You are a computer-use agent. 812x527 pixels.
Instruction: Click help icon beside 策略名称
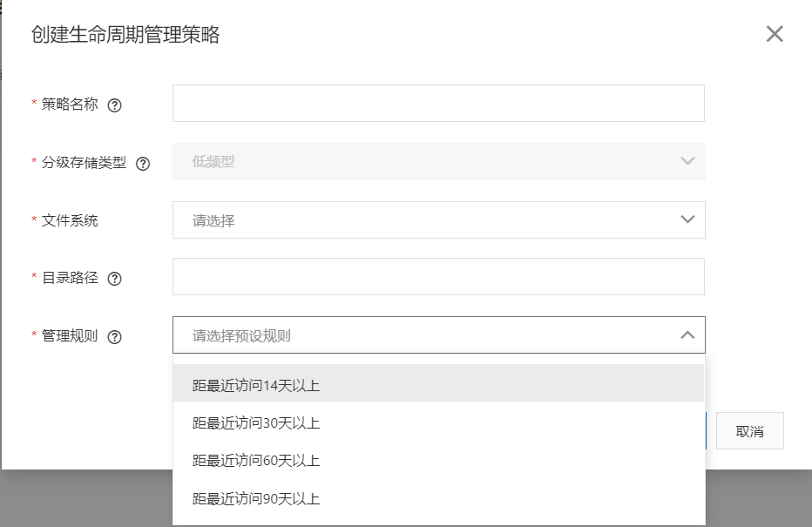[x=114, y=105]
